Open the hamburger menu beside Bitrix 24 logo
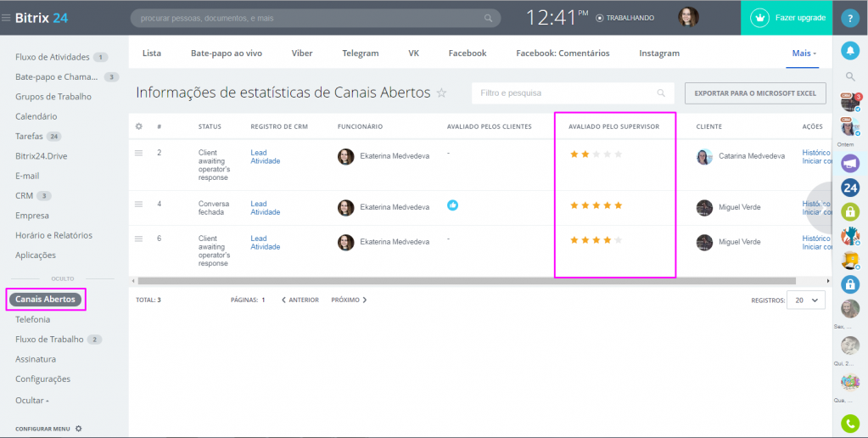The image size is (868, 438). pyautogui.click(x=6, y=18)
